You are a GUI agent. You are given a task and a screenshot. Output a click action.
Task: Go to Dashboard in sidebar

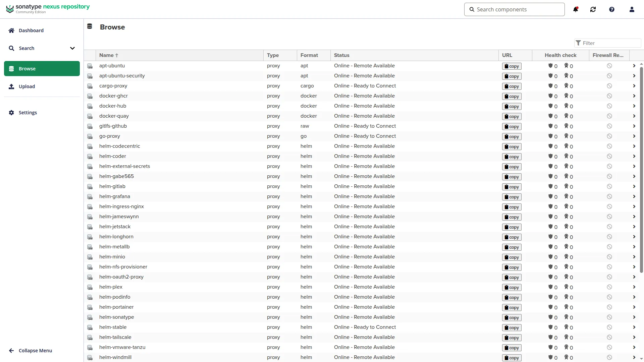[x=42, y=31]
